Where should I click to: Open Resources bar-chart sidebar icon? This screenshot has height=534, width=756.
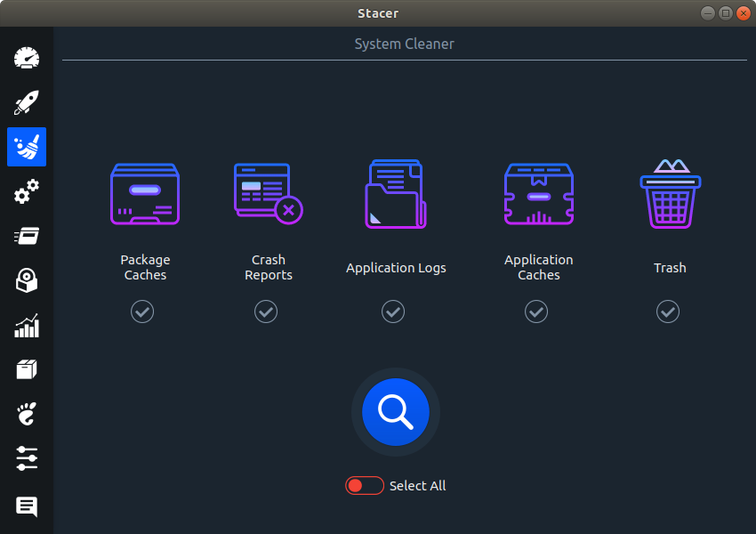(x=27, y=325)
